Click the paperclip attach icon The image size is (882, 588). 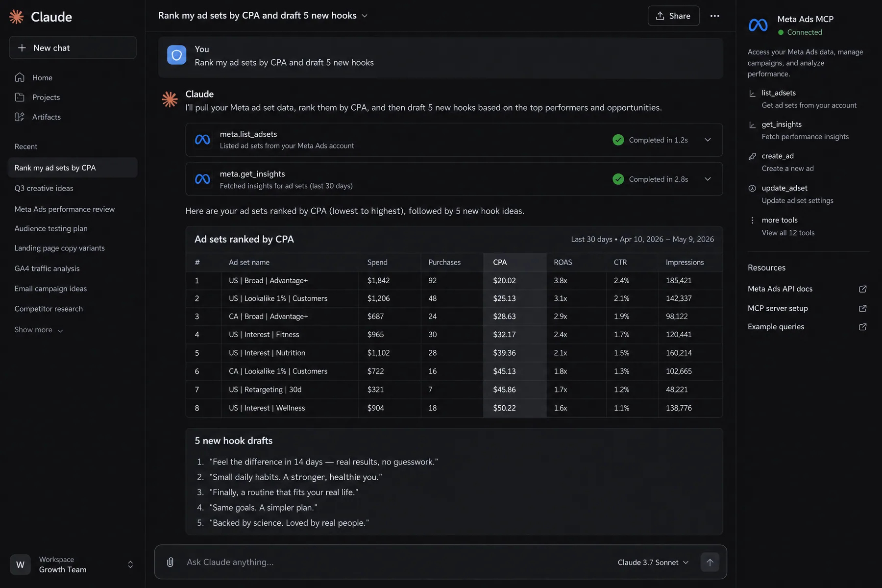(x=170, y=562)
